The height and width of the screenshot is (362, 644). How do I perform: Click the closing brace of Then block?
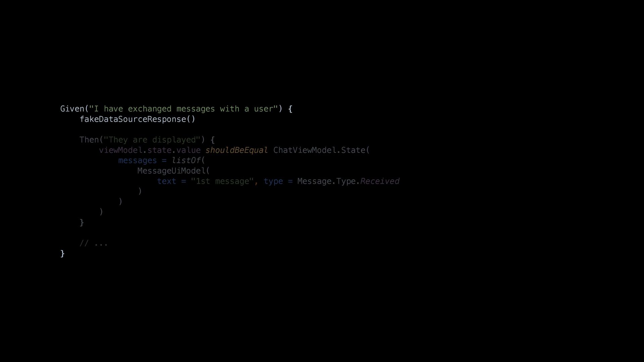pos(82,223)
